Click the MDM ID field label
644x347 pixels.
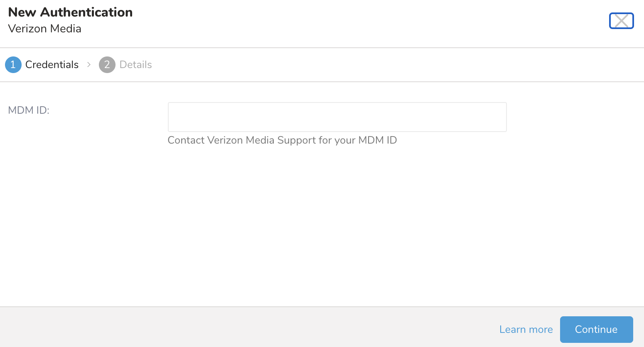[29, 110]
